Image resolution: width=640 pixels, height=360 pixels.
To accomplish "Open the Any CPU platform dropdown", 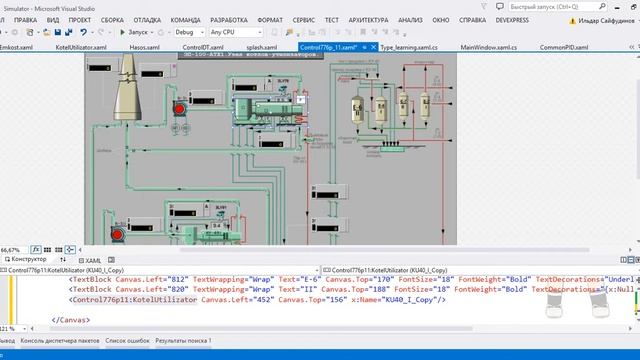I will [236, 32].
